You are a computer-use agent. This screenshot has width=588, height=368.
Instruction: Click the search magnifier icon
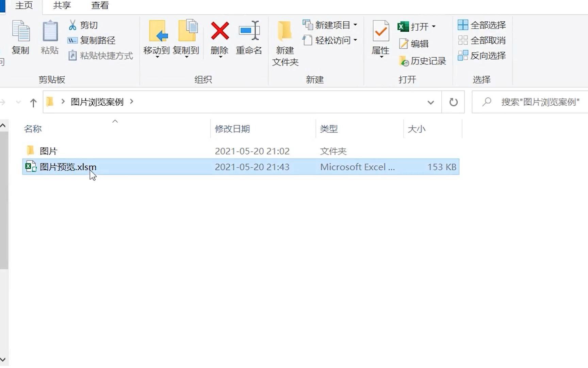[x=487, y=102]
